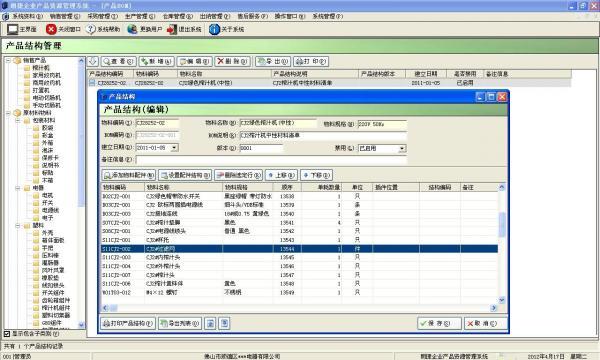Viewport: 600px width, 360px height.
Task: Click 取消 cancel button with red X
Action: [x=486, y=323]
